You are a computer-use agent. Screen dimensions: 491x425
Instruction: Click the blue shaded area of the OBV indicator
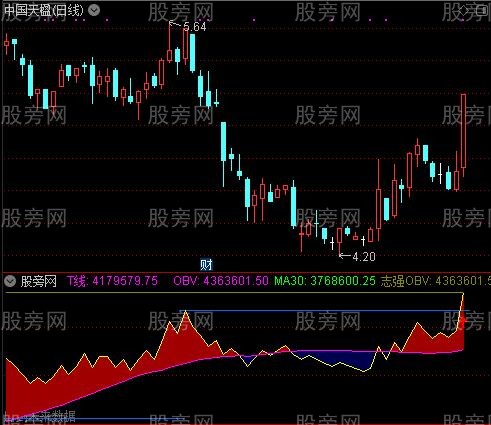pos(347,359)
